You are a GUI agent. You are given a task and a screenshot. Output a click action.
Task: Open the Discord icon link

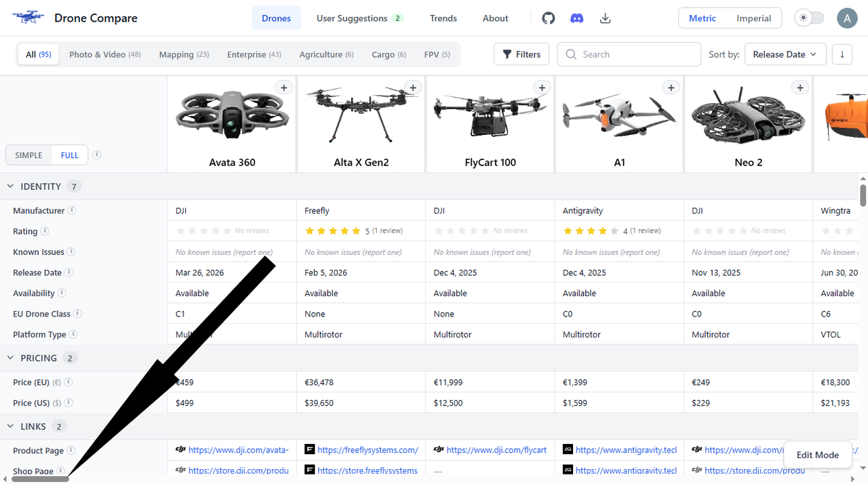pyautogui.click(x=577, y=18)
